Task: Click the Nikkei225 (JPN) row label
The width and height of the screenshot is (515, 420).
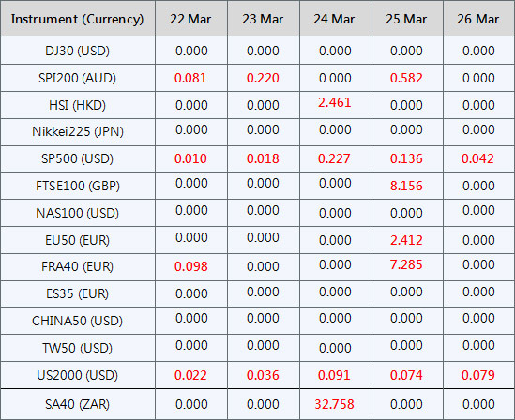Action: point(78,131)
